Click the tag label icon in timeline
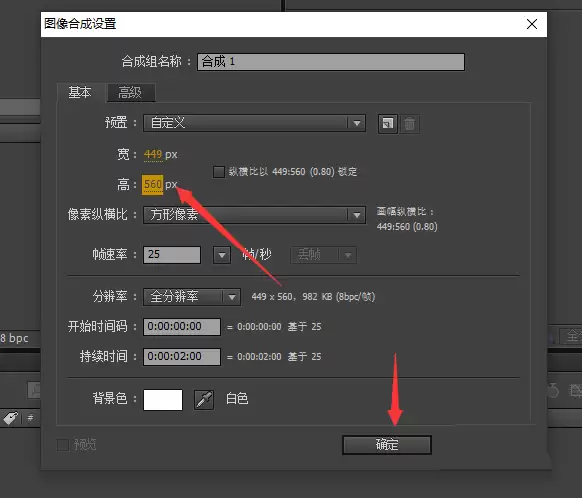 tap(10, 418)
